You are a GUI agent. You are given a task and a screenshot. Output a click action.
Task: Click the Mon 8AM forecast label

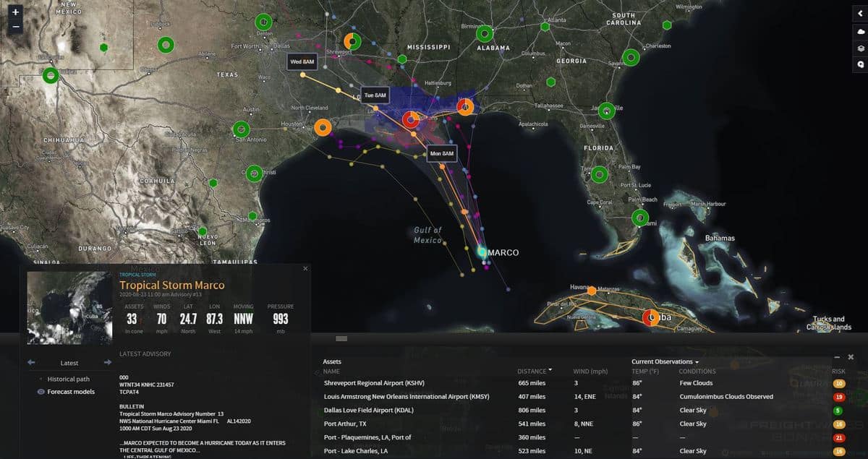coord(441,153)
